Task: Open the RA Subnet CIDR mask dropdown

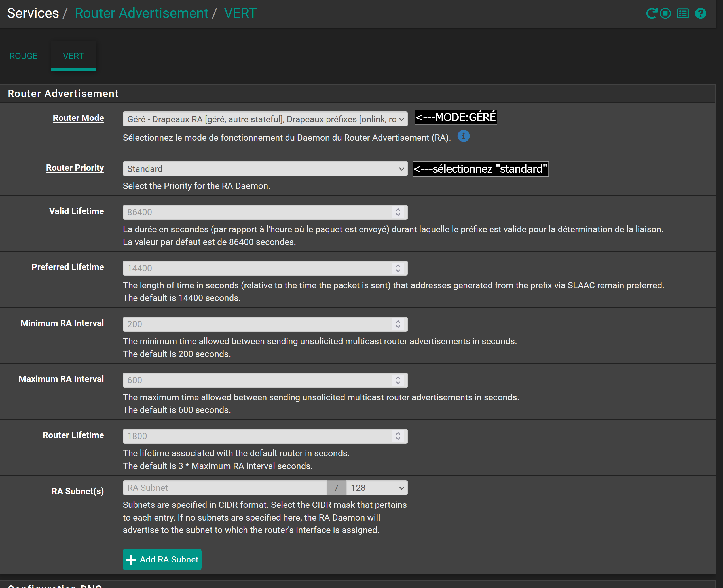Action: click(377, 488)
